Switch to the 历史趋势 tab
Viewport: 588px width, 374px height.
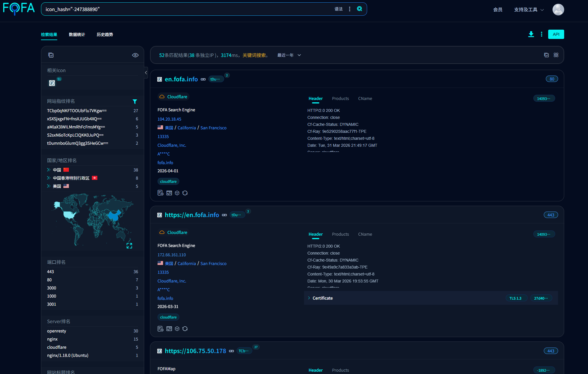pyautogui.click(x=105, y=35)
